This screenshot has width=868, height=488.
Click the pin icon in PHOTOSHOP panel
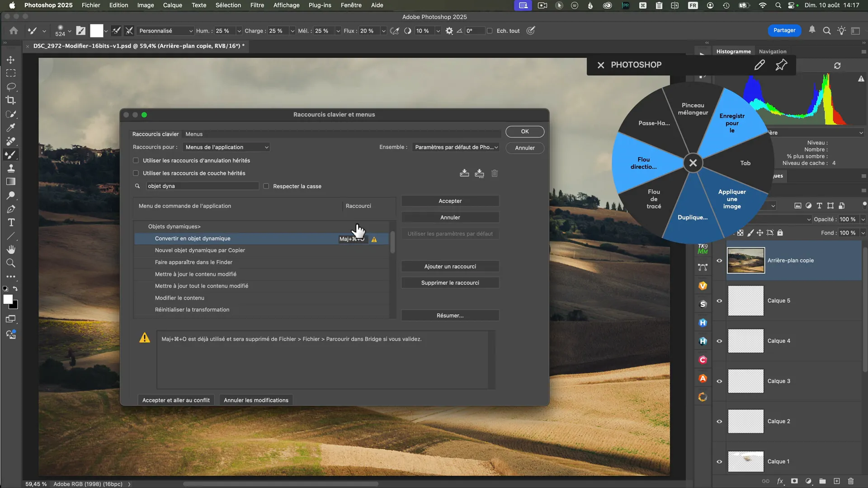pos(781,65)
